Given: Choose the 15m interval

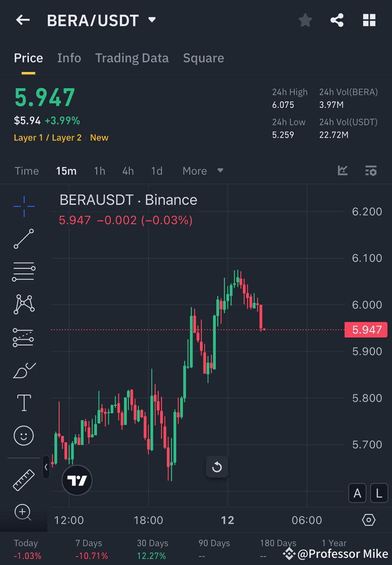Looking at the screenshot, I should pos(66,171).
